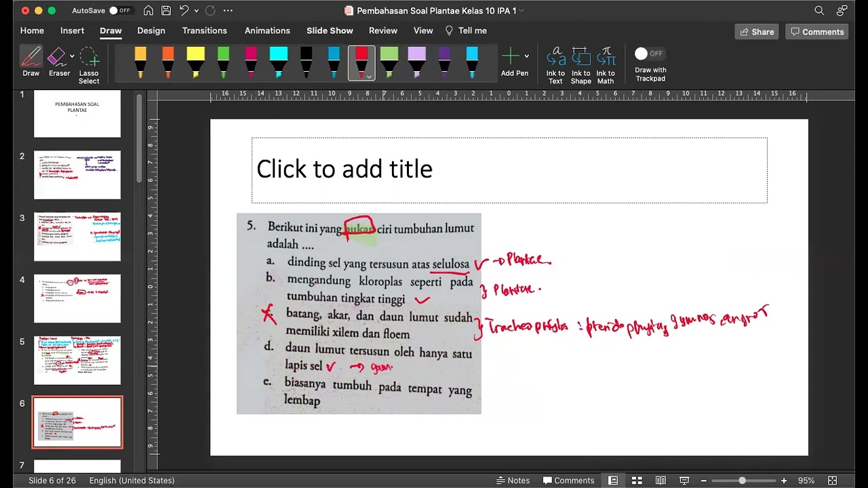Switch to the Animations tab
Viewport: 868px width, 488px height.
click(267, 30)
